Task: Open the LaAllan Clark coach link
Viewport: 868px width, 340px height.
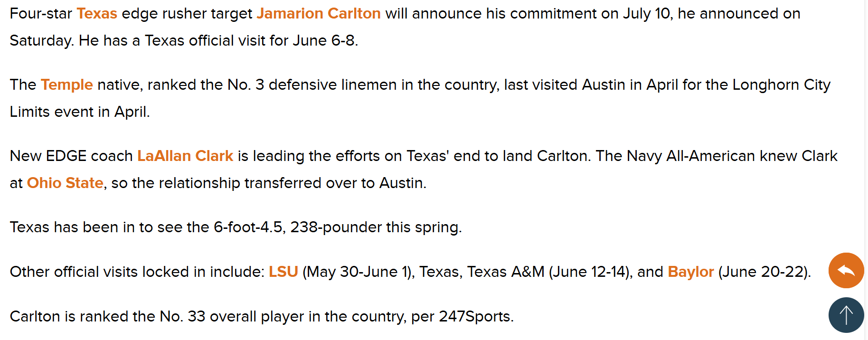Action: tap(185, 156)
